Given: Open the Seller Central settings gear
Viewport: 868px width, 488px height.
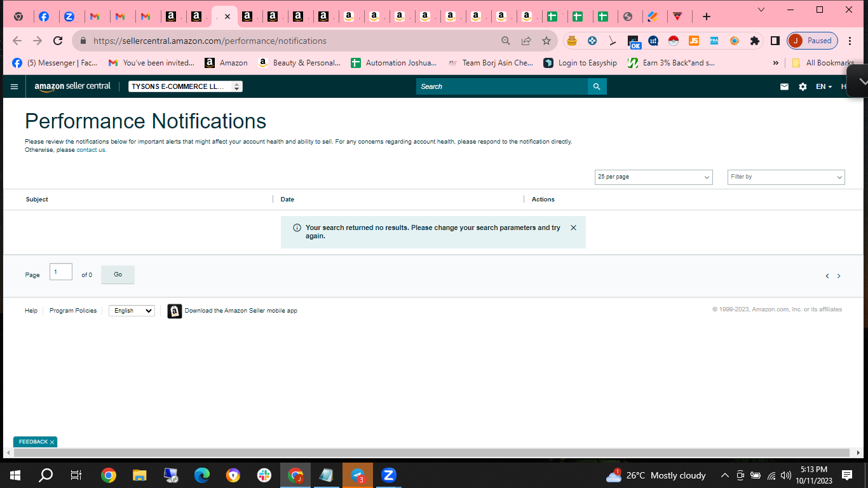Looking at the screenshot, I should tap(803, 86).
